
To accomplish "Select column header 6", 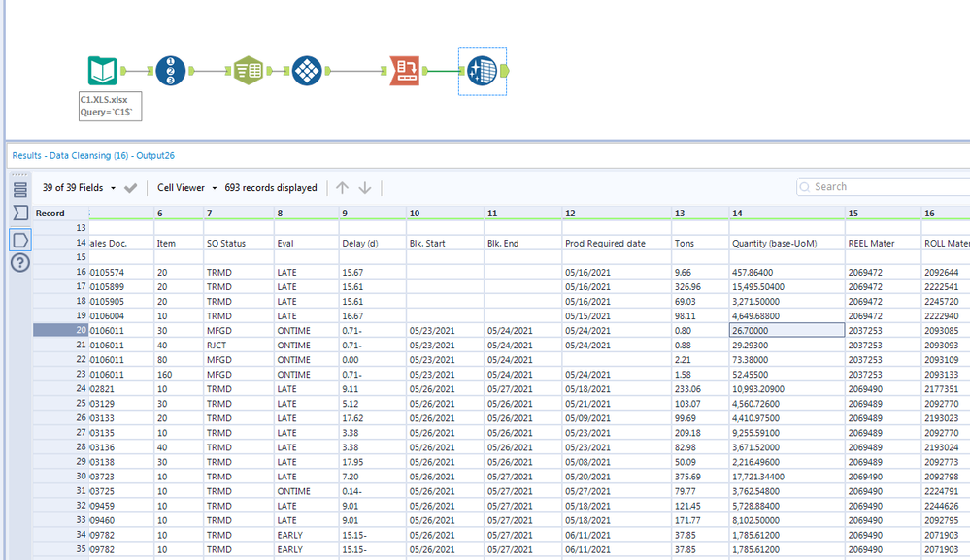I will pos(179,214).
